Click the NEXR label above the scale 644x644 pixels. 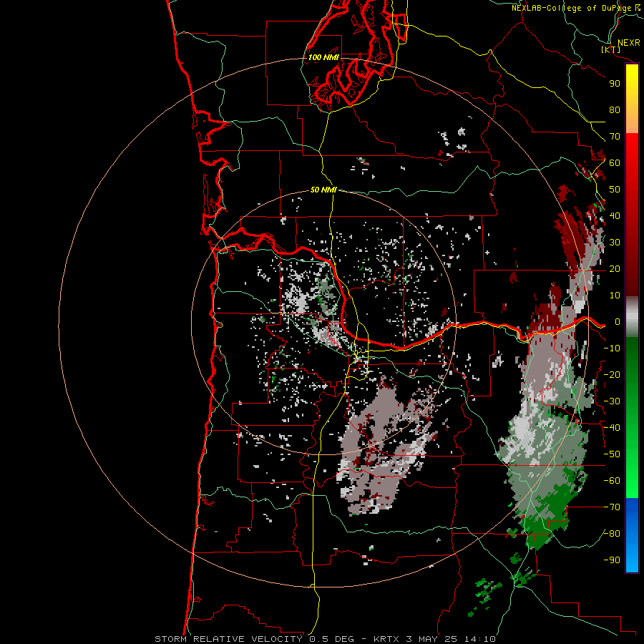pos(628,43)
